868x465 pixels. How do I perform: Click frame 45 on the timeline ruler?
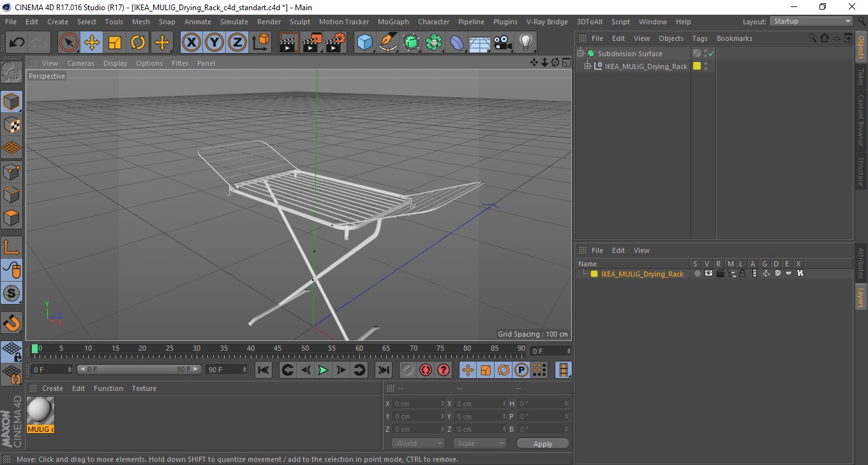click(278, 349)
